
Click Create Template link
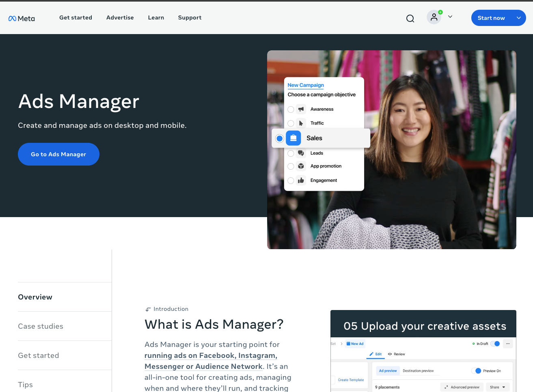pyautogui.click(x=351, y=380)
